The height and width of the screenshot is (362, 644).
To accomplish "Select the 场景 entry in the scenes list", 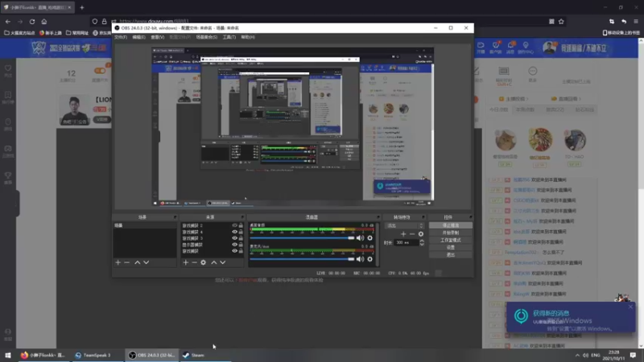I will (145, 225).
